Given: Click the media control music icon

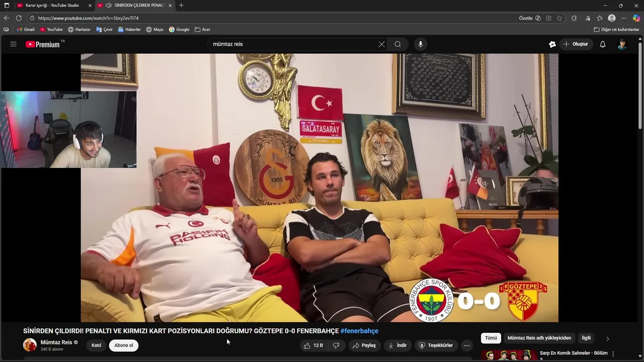Looking at the screenshot, I should (x=588, y=18).
